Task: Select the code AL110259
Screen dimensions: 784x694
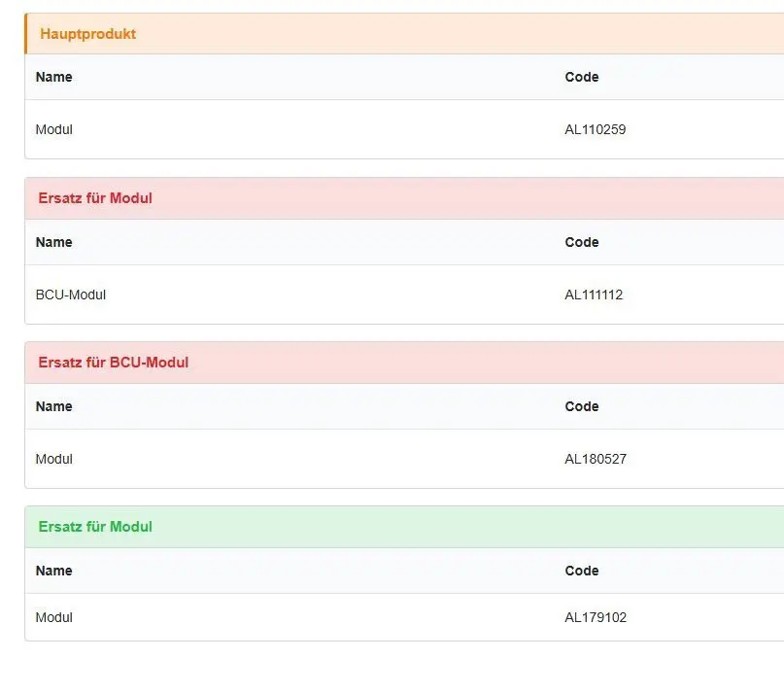Action: point(595,129)
